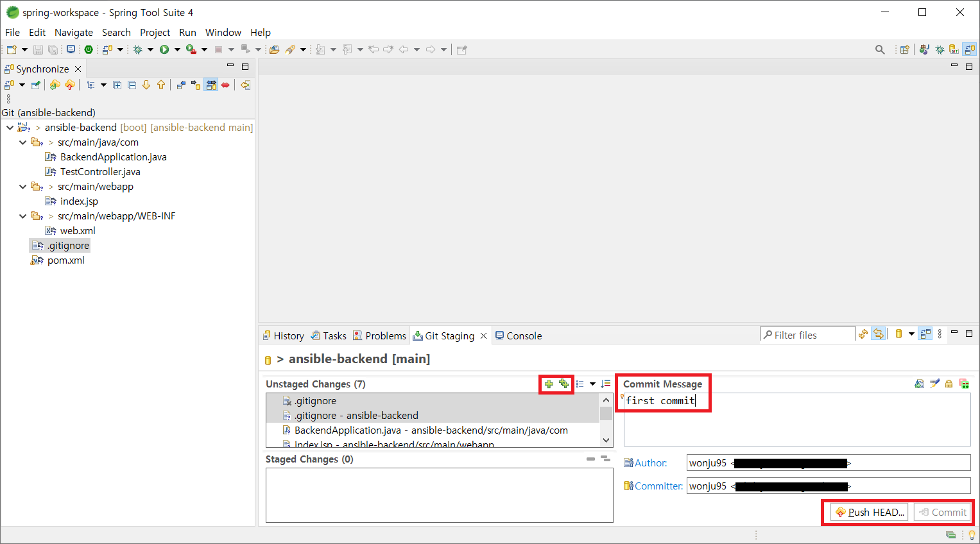Add all files to index double-plus icon
This screenshot has height=544, width=980.
(x=563, y=384)
